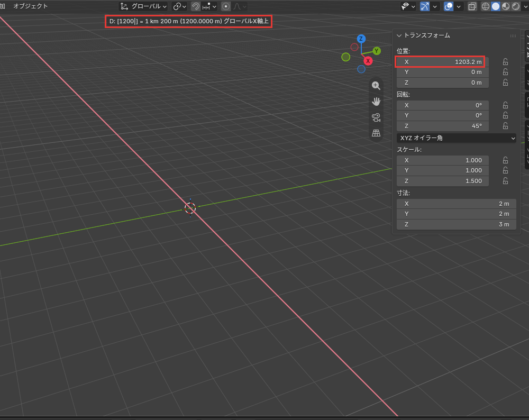
Task: Toggle X-ray display button
Action: 472,6
